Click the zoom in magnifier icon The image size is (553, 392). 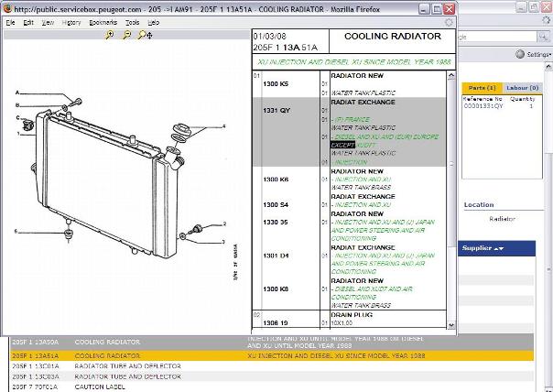[110, 35]
